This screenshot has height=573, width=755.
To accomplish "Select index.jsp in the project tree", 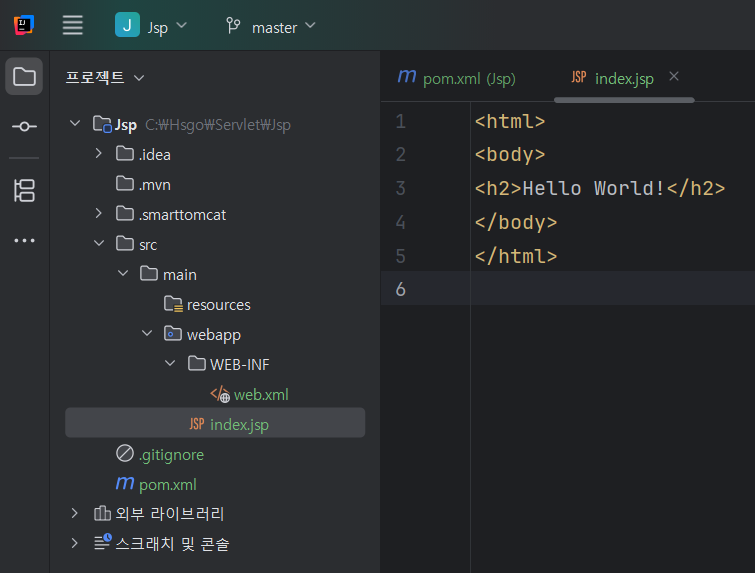I will pos(239,425).
